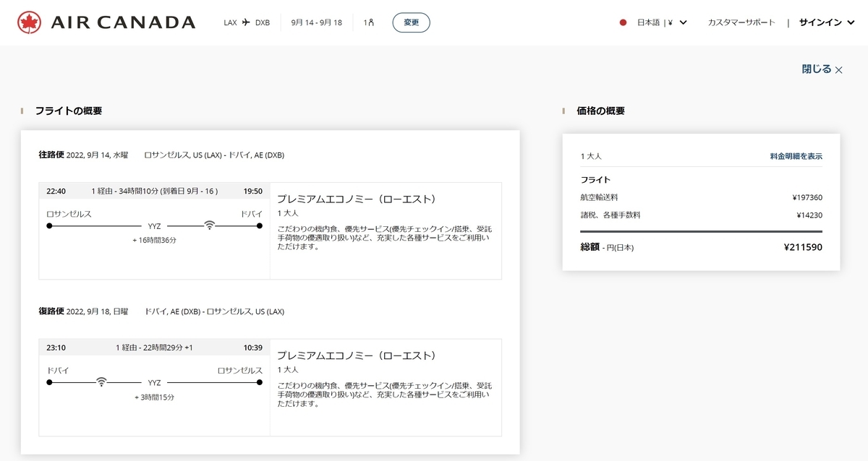Close the summary with the X icon

[839, 70]
